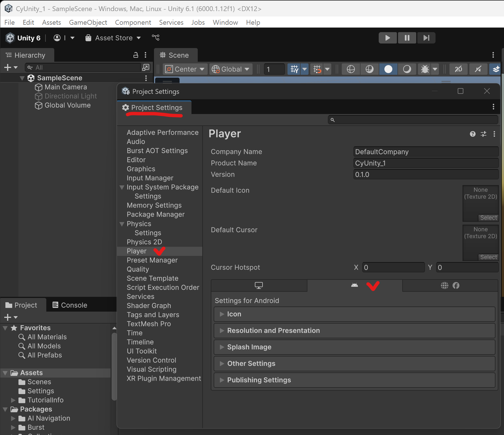The height and width of the screenshot is (435, 504).
Task: Toggle scene lighting icon in Scene toolbar
Action: 478,69
